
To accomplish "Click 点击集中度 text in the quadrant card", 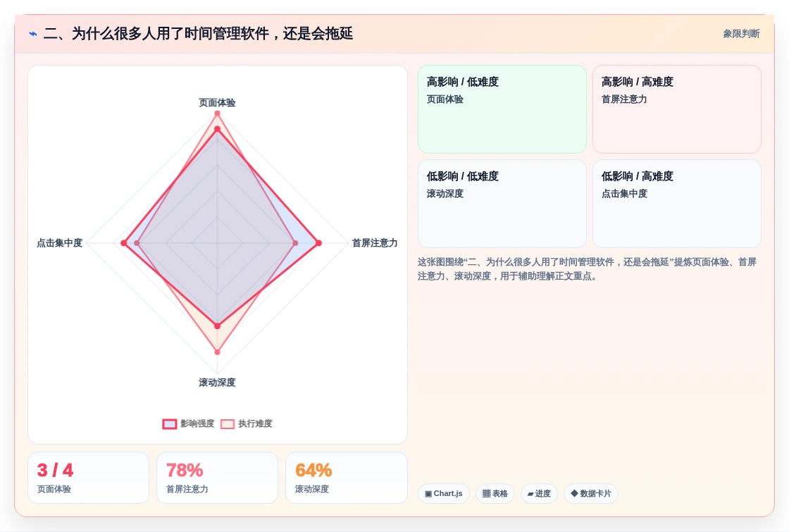I will (624, 194).
